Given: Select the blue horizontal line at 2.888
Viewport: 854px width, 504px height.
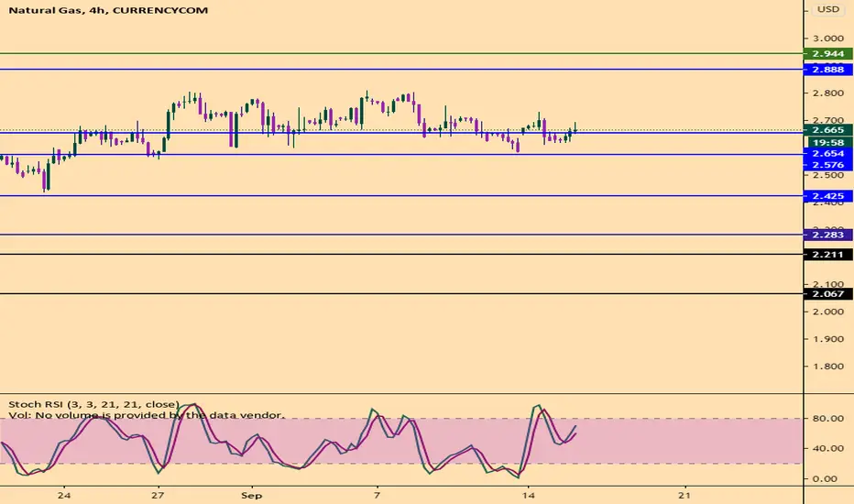Looking at the screenshot, I should click(401, 70).
